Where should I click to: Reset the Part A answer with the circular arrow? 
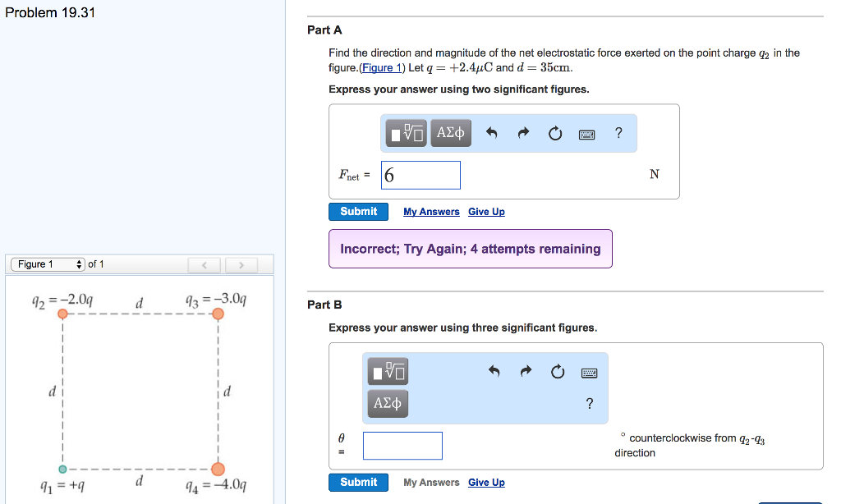pos(555,134)
